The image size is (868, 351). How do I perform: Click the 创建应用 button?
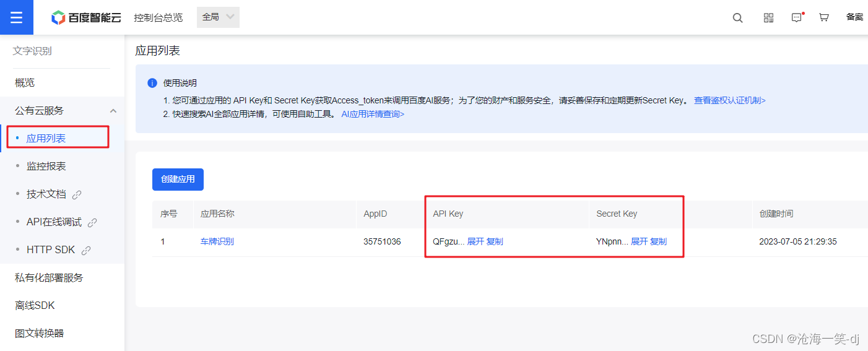pyautogui.click(x=178, y=179)
